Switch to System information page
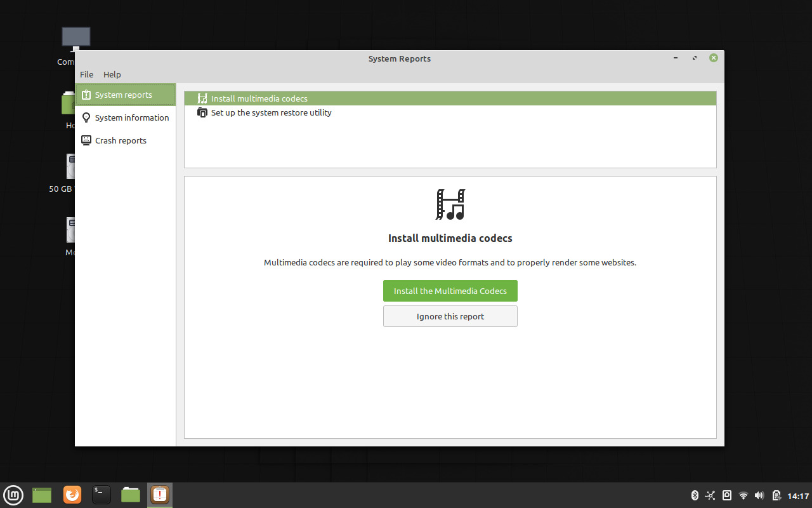812x508 pixels. click(x=125, y=117)
